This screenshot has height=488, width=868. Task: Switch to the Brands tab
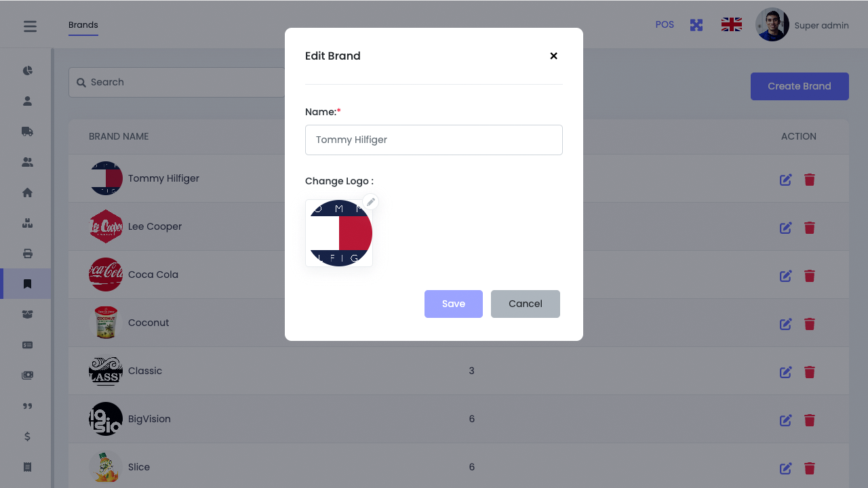coord(83,25)
